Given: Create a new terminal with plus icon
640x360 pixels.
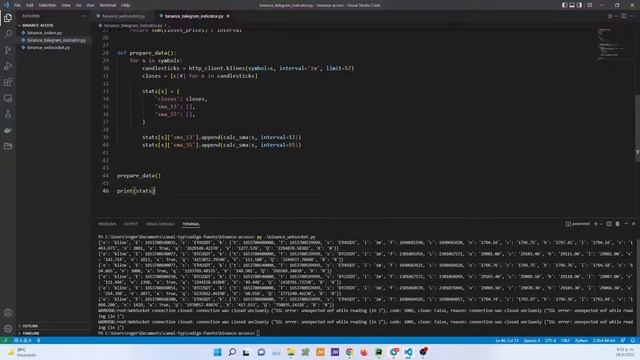Looking at the screenshot, I should pyautogui.click(x=596, y=224).
